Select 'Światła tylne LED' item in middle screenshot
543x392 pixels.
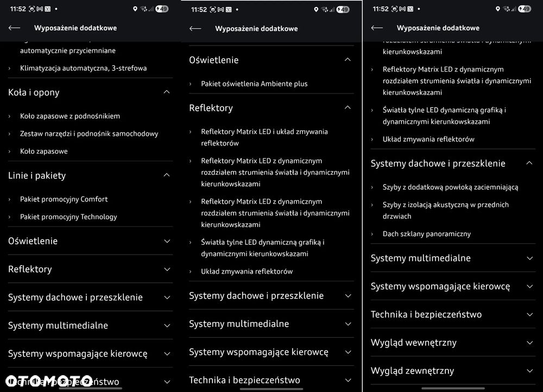click(262, 248)
